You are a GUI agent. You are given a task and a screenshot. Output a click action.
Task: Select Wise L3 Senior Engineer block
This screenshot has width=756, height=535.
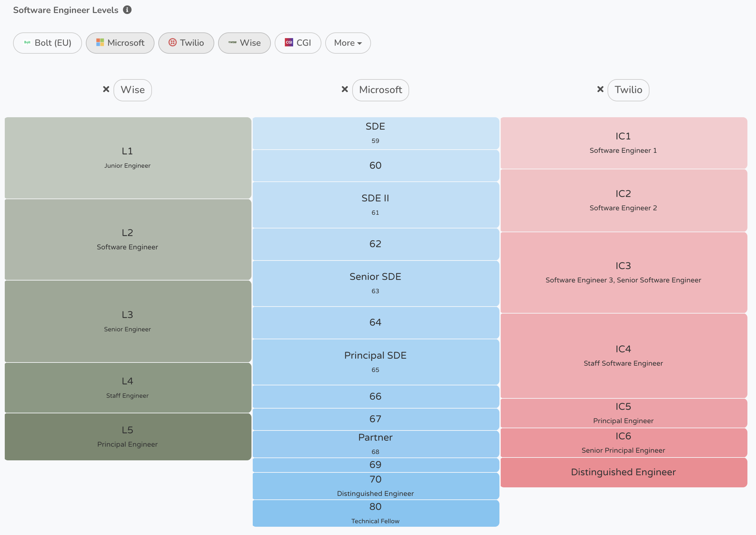(128, 321)
